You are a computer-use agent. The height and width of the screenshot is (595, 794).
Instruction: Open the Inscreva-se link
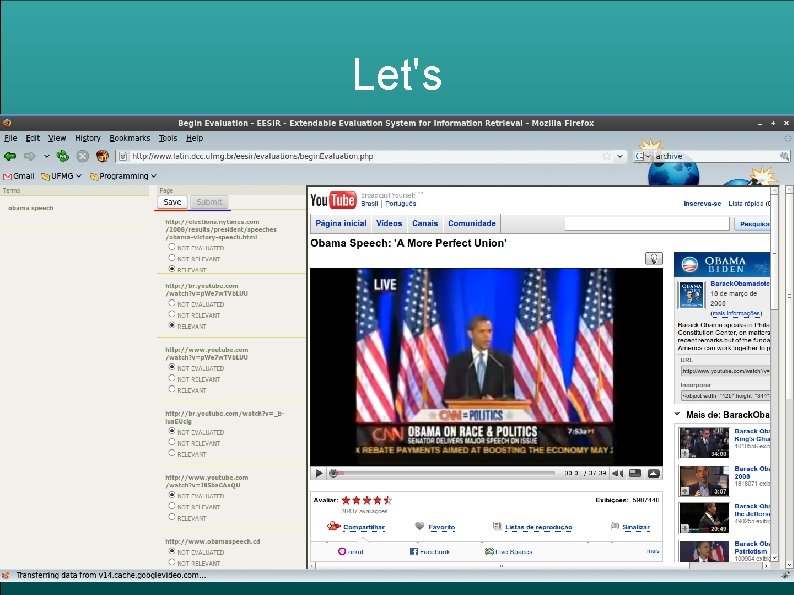click(702, 204)
